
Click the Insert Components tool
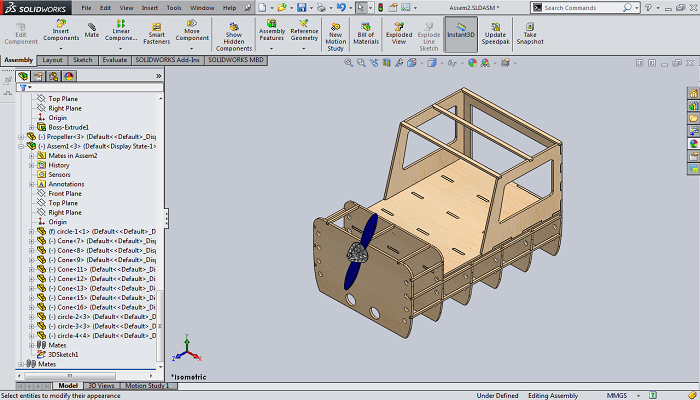(61, 30)
